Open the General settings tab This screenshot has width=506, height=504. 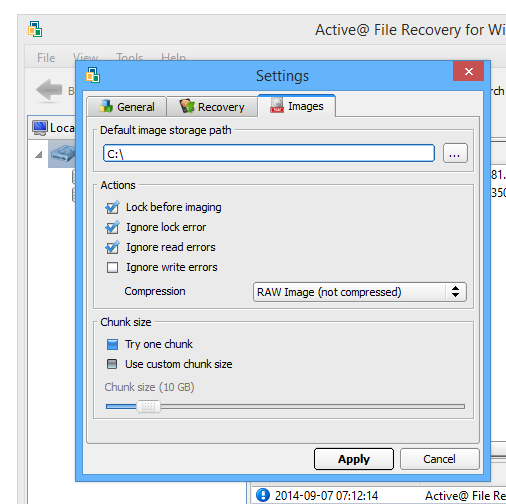tap(127, 107)
